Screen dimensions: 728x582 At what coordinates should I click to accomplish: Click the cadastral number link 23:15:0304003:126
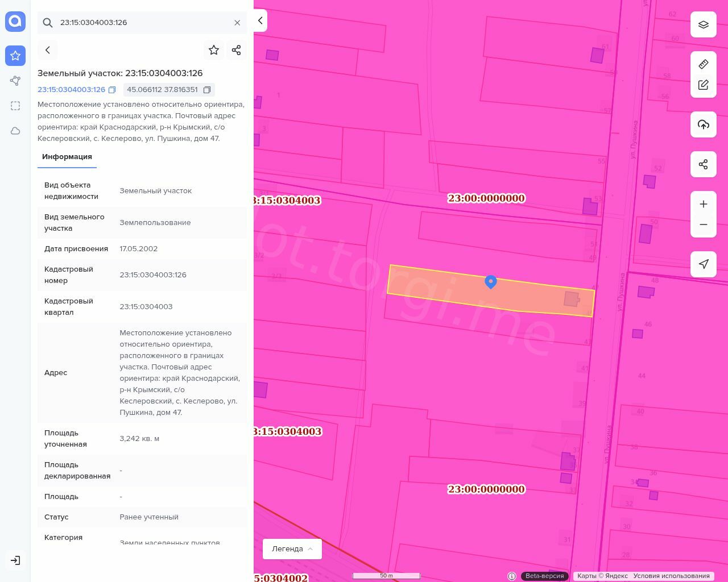71,90
